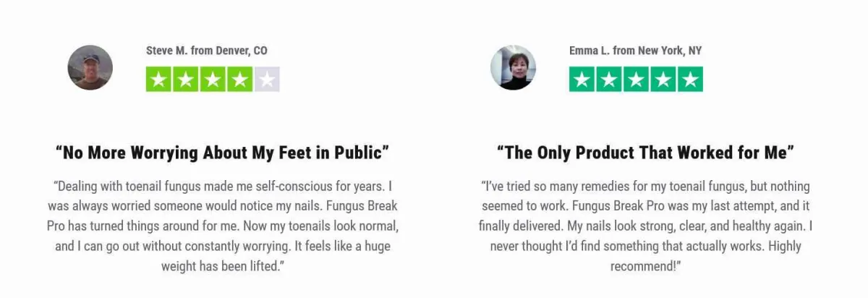Click Steve's review paragraph about toenail fungus
Viewport: 868px width, 298px height.
(x=223, y=226)
